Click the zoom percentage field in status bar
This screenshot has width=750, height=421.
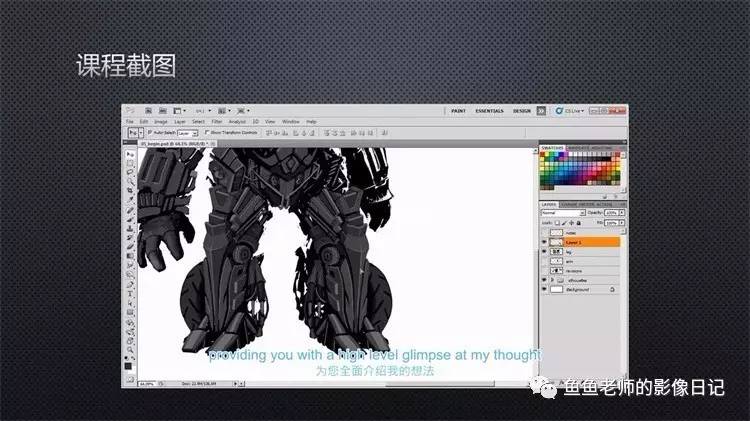click(147, 384)
